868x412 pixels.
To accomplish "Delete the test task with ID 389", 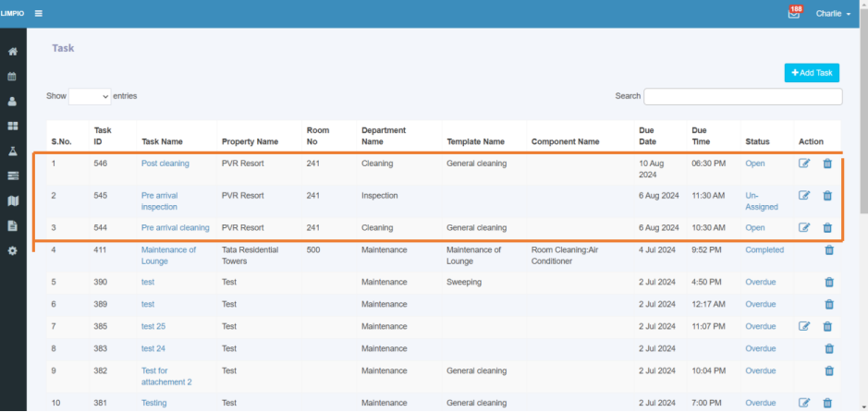I will [829, 305].
